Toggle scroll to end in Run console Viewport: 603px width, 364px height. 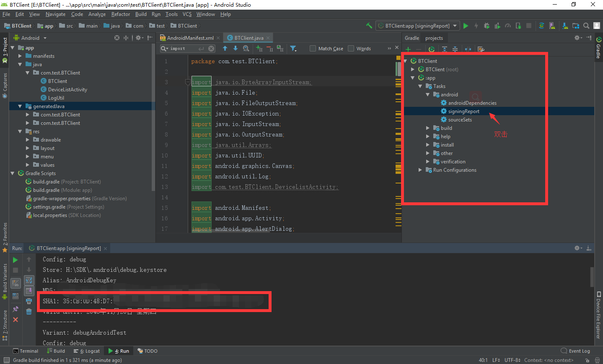tap(29, 291)
